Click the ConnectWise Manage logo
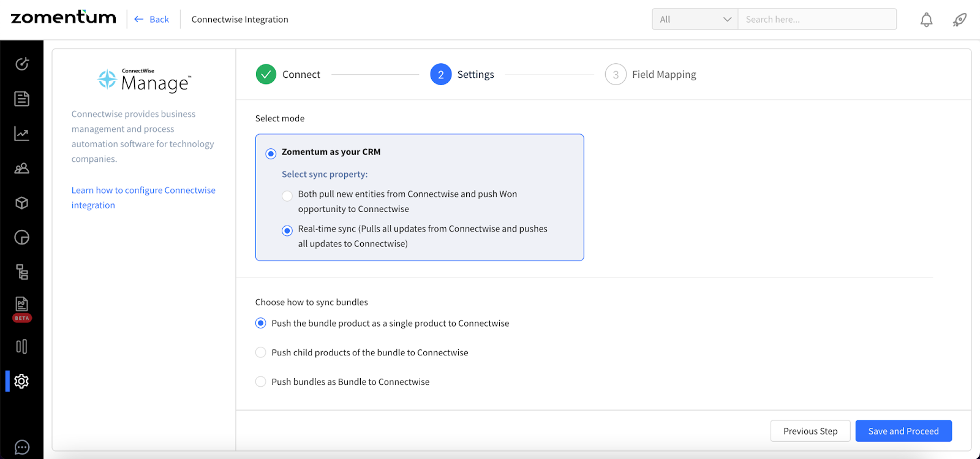The height and width of the screenshot is (459, 980). click(x=145, y=80)
